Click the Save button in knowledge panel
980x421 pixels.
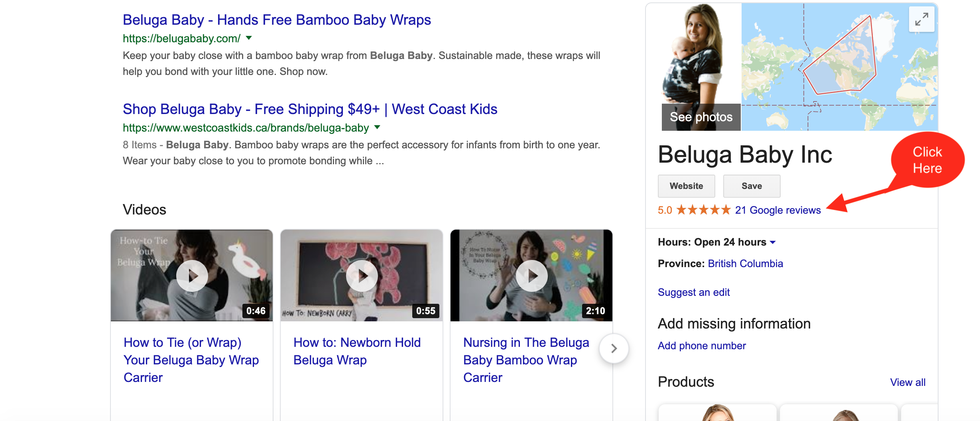tap(752, 186)
